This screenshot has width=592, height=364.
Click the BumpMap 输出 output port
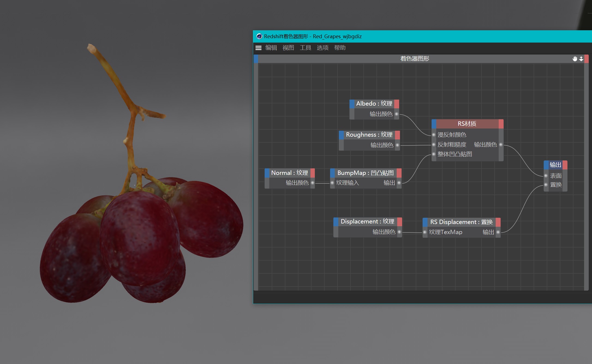[x=399, y=183]
